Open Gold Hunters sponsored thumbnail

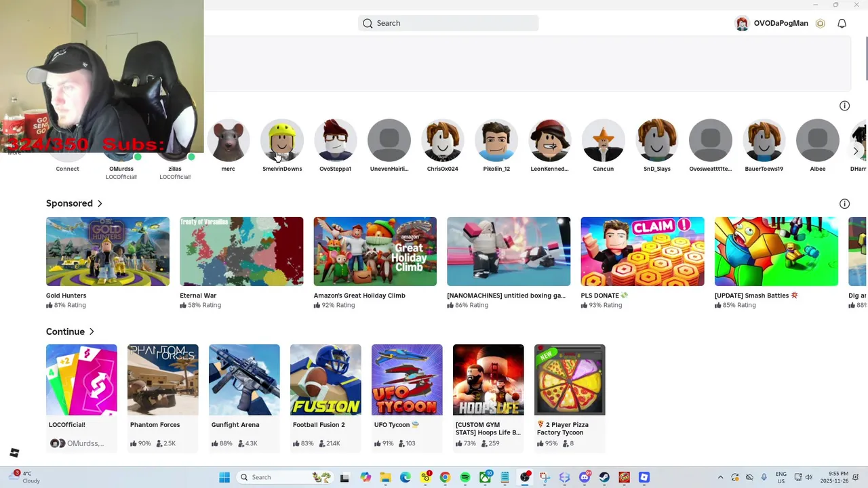pyautogui.click(x=108, y=251)
